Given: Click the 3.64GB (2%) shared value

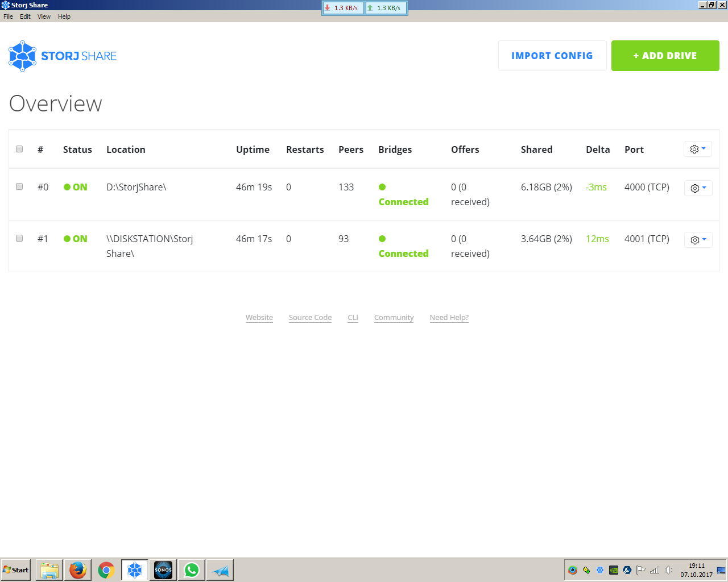Looking at the screenshot, I should pos(547,239).
